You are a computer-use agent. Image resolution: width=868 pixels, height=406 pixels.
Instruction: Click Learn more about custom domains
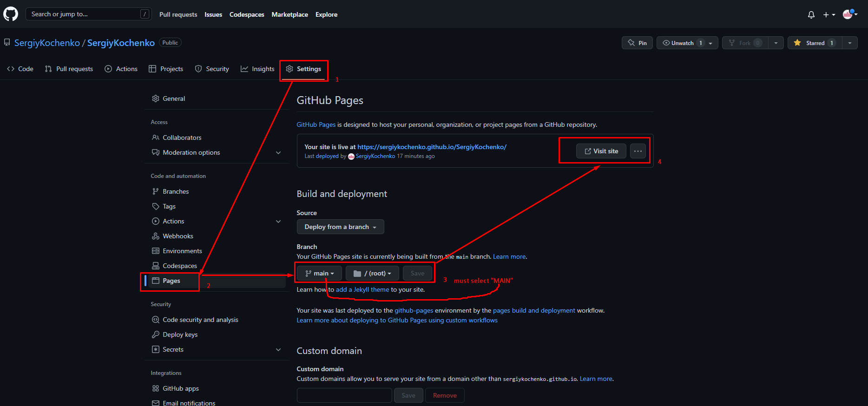pos(596,379)
